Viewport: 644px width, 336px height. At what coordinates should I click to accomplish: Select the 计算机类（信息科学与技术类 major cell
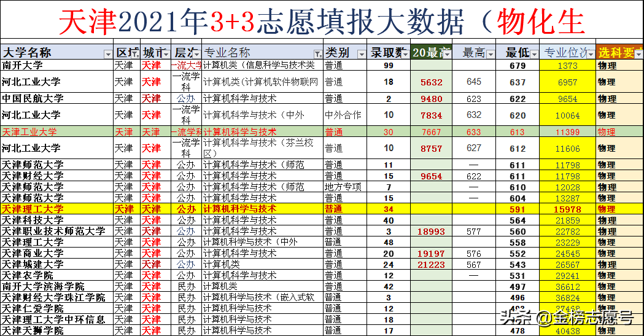click(x=262, y=65)
